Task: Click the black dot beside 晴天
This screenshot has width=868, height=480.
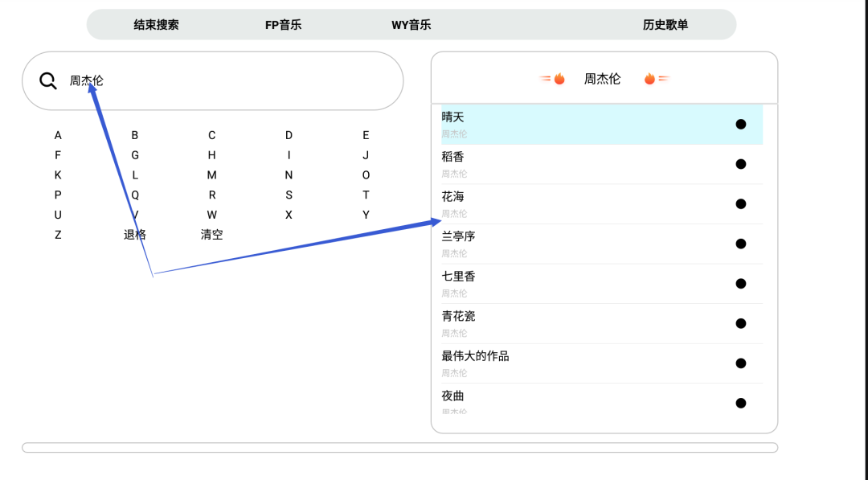Action: pyautogui.click(x=741, y=124)
